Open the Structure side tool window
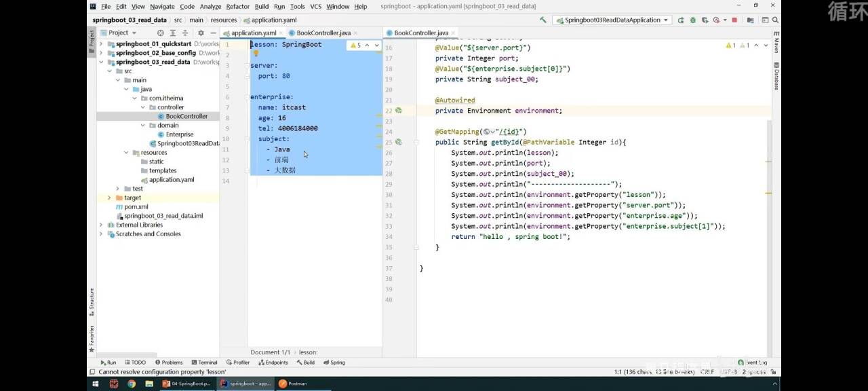The height and width of the screenshot is (391, 868). coord(92,302)
